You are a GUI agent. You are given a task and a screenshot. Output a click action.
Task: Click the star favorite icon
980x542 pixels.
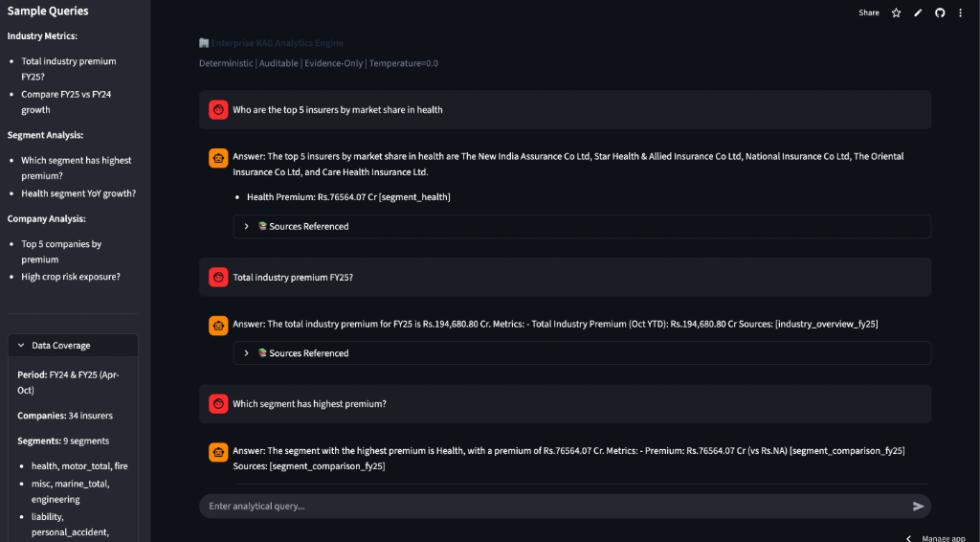tap(897, 12)
